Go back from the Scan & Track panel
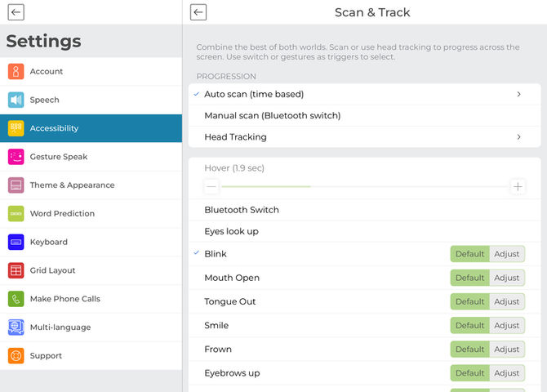Image resolution: width=547 pixels, height=392 pixels. click(198, 12)
